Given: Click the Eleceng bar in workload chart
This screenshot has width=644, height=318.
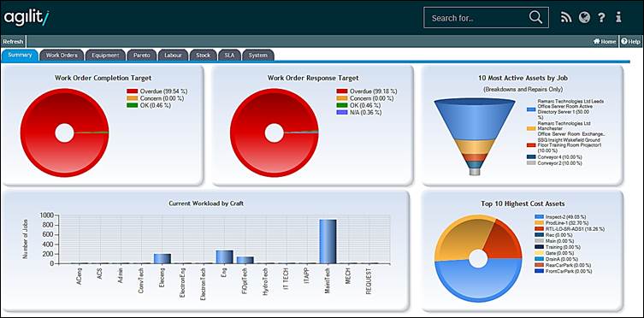Looking at the screenshot, I should pyautogui.click(x=162, y=258).
